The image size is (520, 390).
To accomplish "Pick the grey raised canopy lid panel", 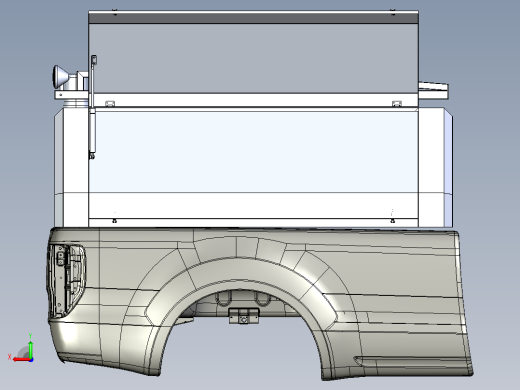I will point(253,58).
